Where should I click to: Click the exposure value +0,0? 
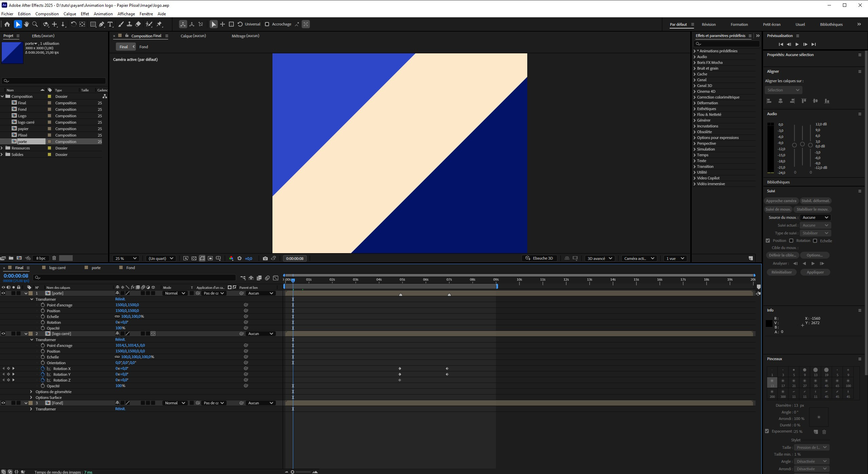tap(248, 259)
